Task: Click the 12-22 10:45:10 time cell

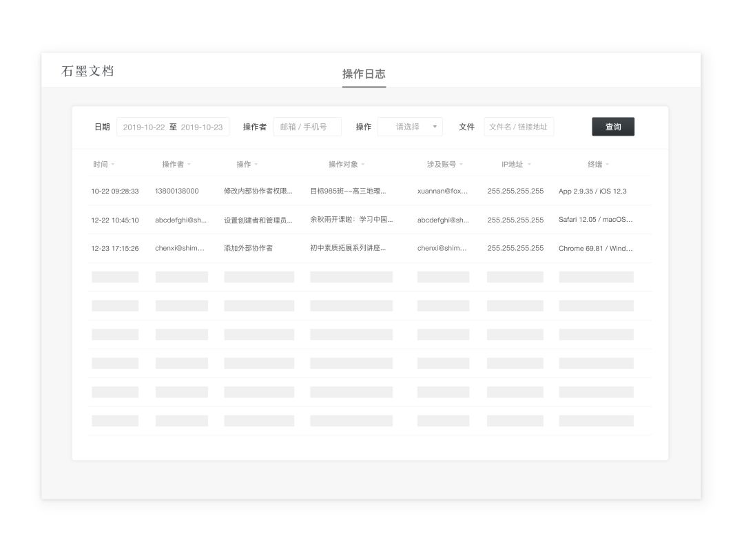Action: pyautogui.click(x=115, y=220)
